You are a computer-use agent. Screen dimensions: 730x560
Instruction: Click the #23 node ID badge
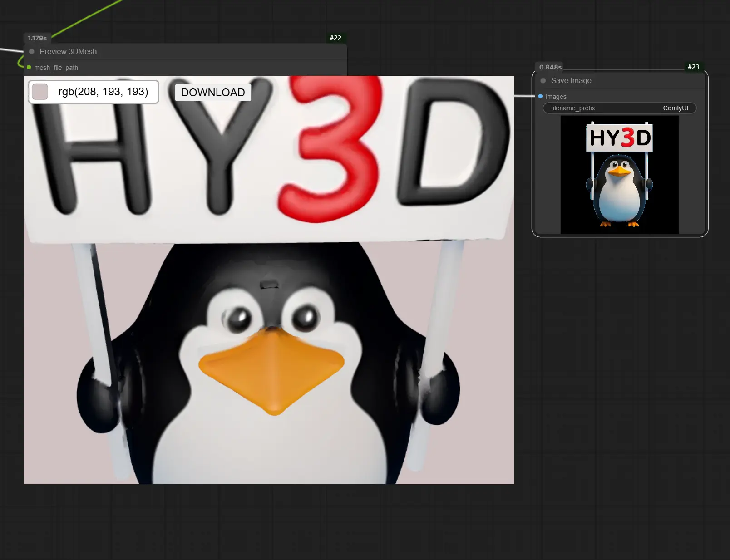pos(693,67)
